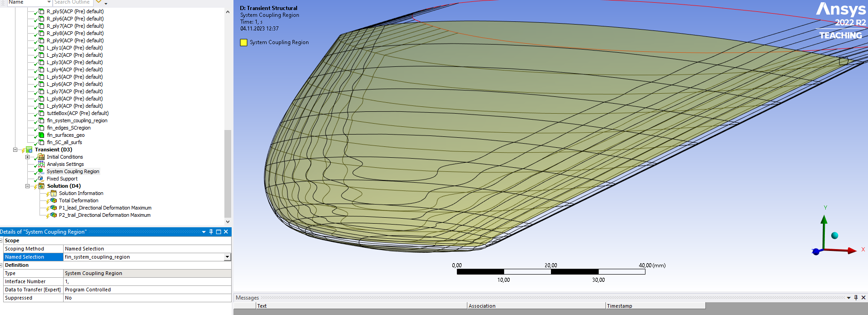Click the Total Deformation result icon
Image resolution: width=868 pixels, height=315 pixels.
coord(54,200)
